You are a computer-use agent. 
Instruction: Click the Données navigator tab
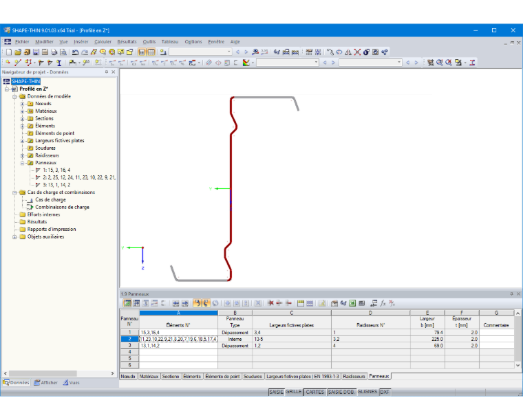tap(16, 383)
